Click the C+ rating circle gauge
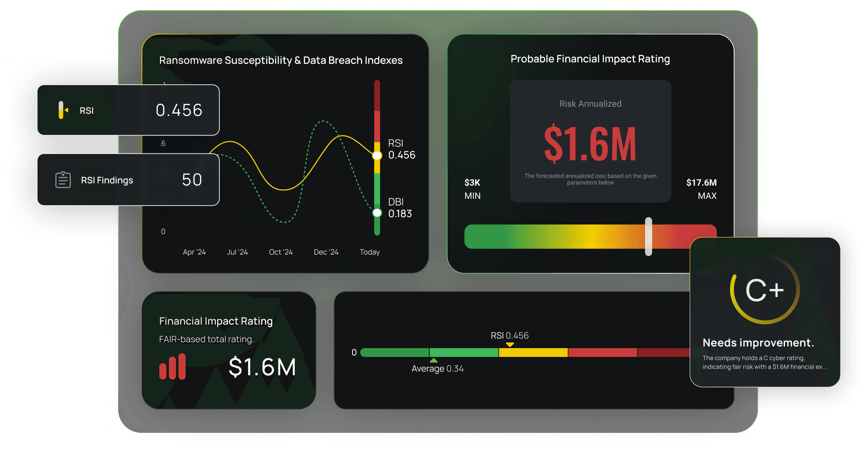 point(765,290)
